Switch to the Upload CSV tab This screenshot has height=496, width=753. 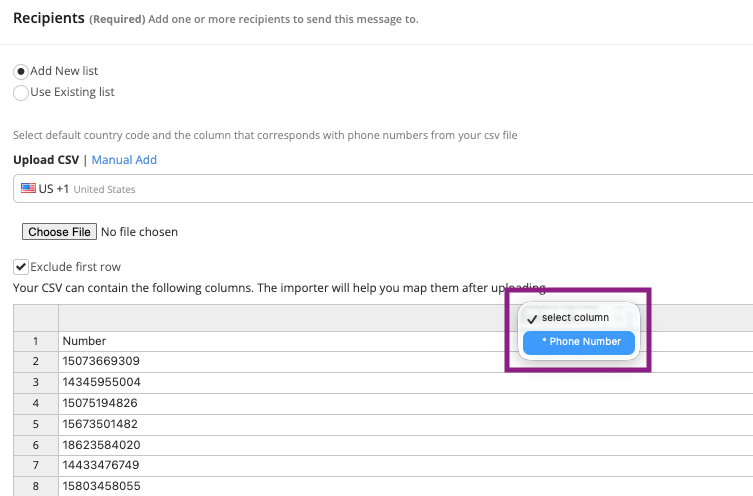[46, 160]
